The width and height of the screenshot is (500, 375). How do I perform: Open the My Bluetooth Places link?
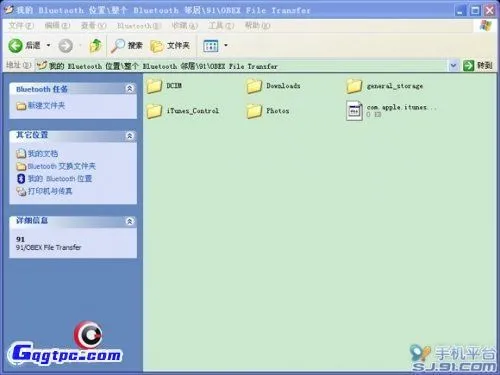(x=60, y=179)
